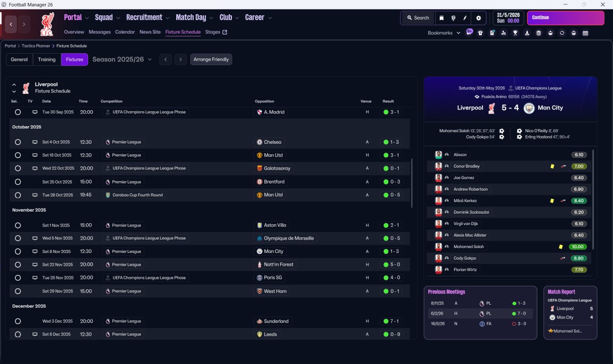
Task: Click the pencil edit icon in top bar
Action: point(465,18)
